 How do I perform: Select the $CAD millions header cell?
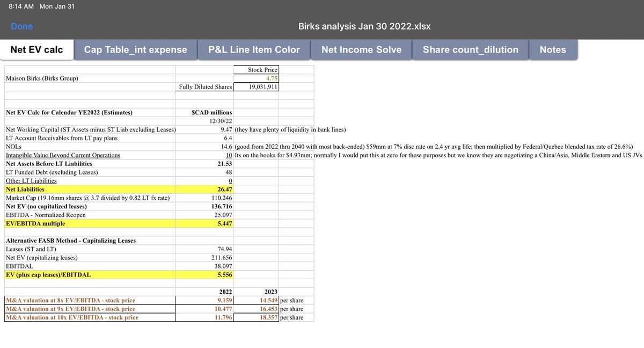(204, 112)
